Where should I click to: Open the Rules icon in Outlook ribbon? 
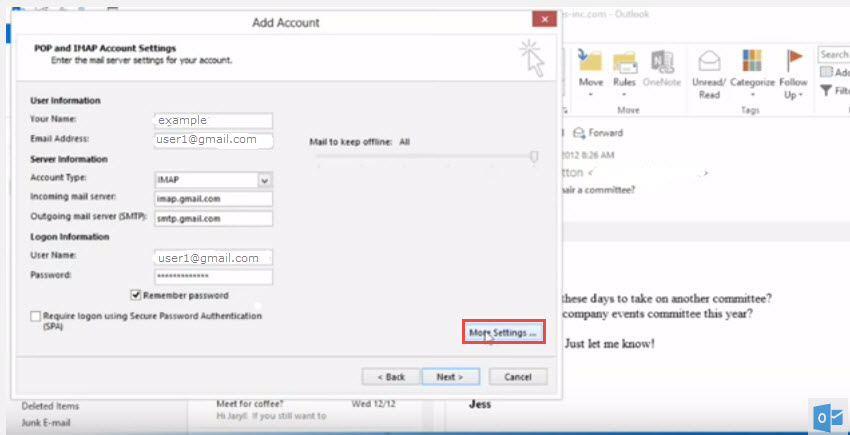coord(624,61)
